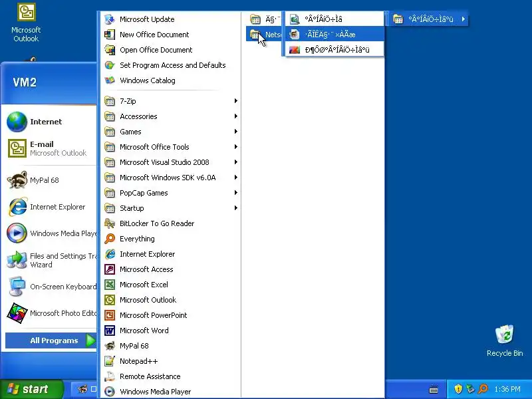Expand the 7-Zip submenu
The image size is (532, 399).
171,101
